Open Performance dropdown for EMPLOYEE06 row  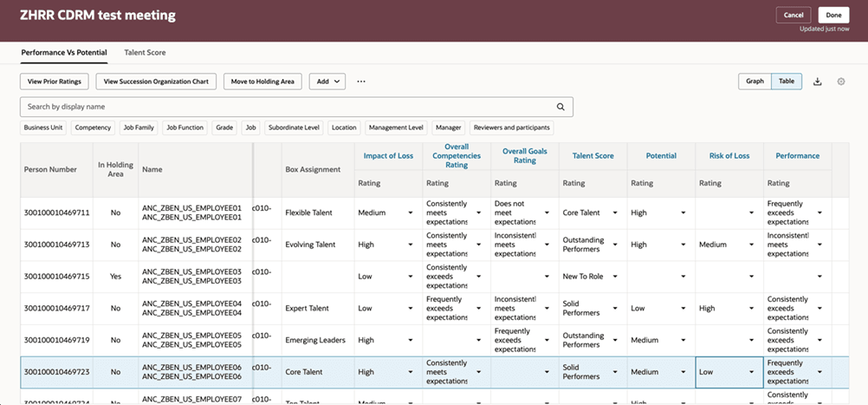tap(819, 372)
